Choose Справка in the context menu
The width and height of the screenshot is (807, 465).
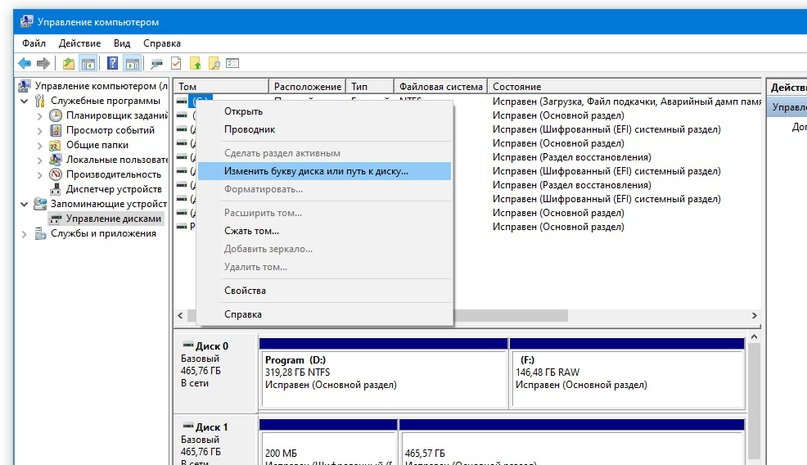point(324,314)
